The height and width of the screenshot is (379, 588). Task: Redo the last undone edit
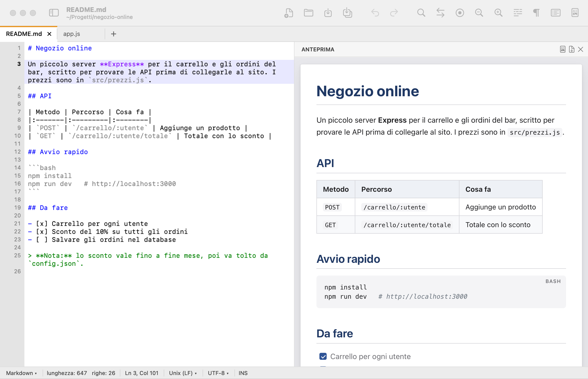point(394,13)
